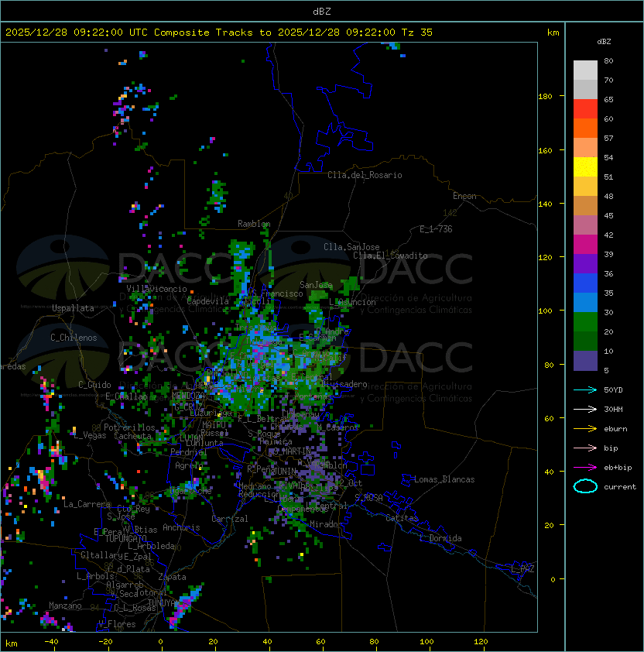
Task: Click the '30HM' legend label
Action: pos(613,409)
